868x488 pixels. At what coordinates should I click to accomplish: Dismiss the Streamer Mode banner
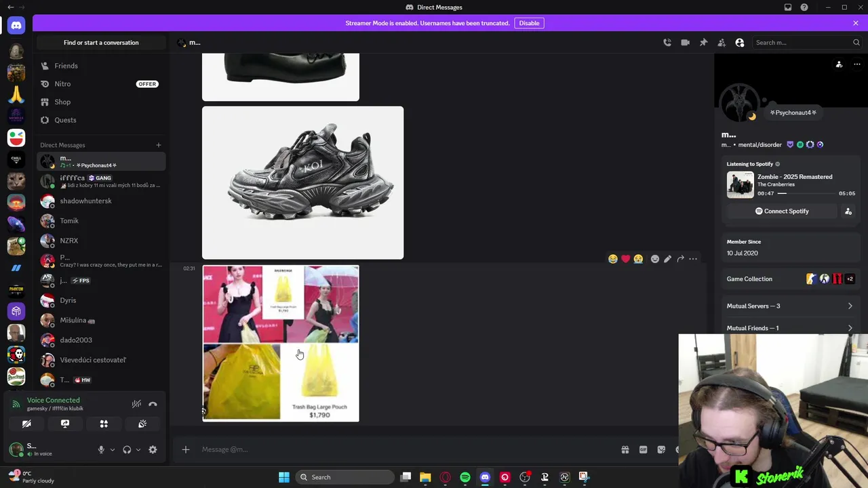[856, 23]
